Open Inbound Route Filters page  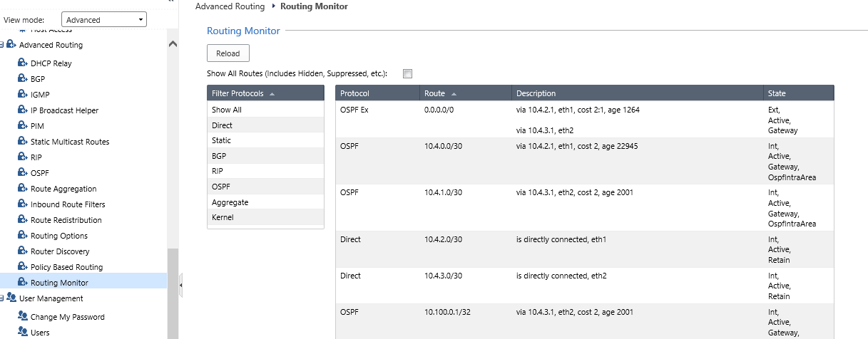pyautogui.click(x=68, y=204)
